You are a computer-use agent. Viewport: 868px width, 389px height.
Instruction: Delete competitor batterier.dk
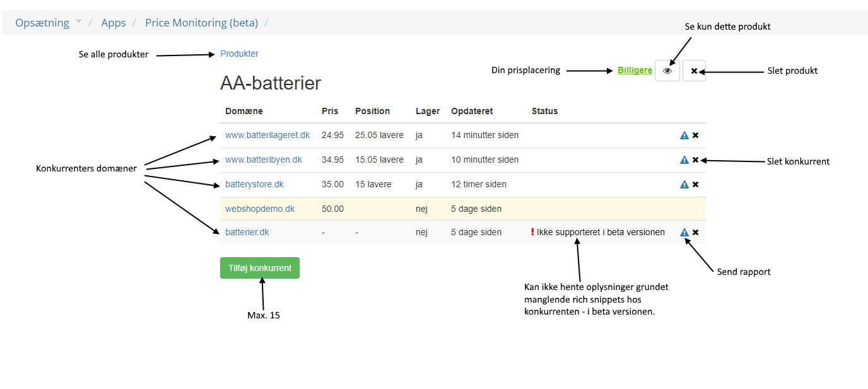(x=695, y=233)
